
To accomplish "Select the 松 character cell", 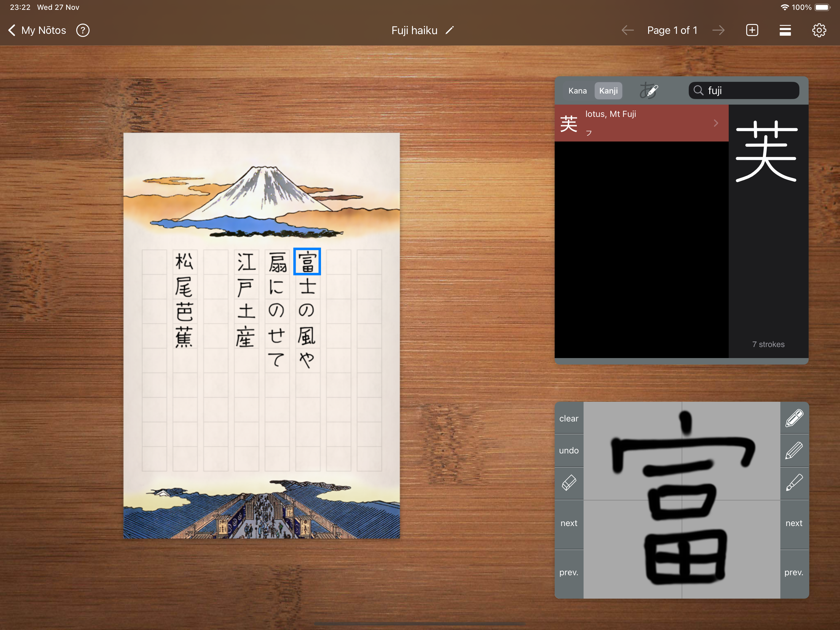I will point(184,262).
